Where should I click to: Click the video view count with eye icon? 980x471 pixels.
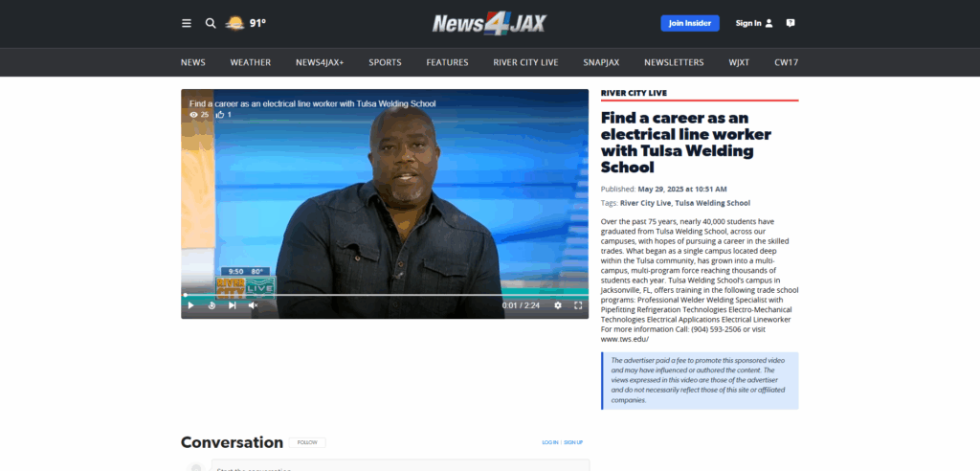coord(199,115)
